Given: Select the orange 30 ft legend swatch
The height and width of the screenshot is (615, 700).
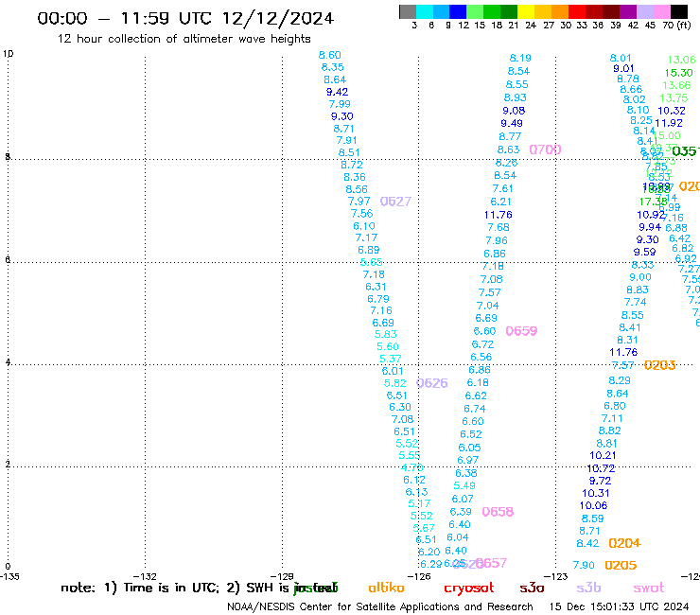Looking at the screenshot, I should tap(560, 11).
